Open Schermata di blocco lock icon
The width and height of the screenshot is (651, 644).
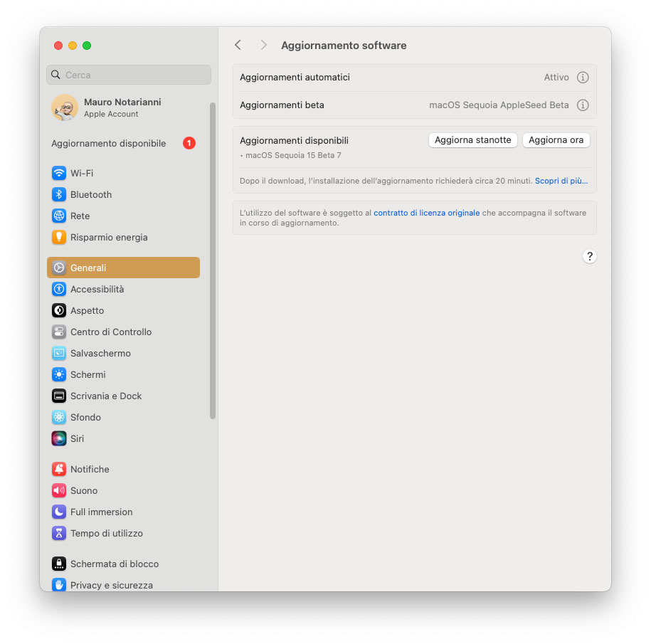click(x=59, y=564)
